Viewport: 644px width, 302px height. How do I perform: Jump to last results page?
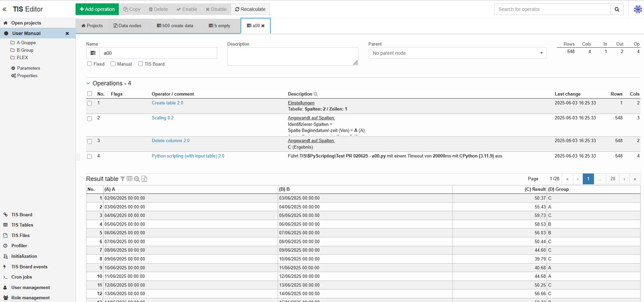tap(635, 179)
